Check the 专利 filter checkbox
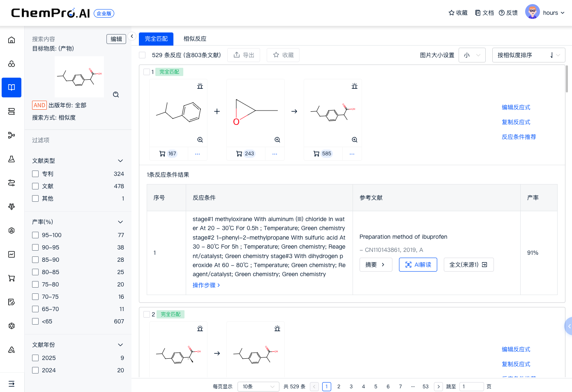The width and height of the screenshot is (572, 392). tap(35, 173)
